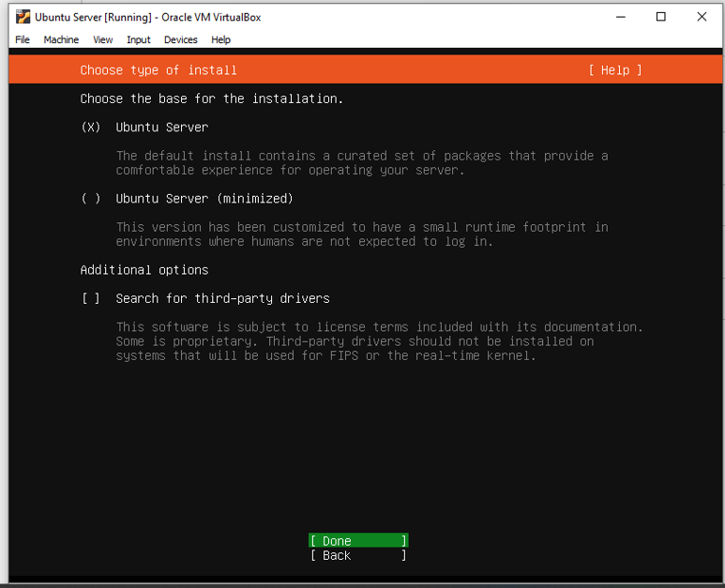This screenshot has width=725, height=588.
Task: Go to the previous step with Back
Action: pos(358,555)
